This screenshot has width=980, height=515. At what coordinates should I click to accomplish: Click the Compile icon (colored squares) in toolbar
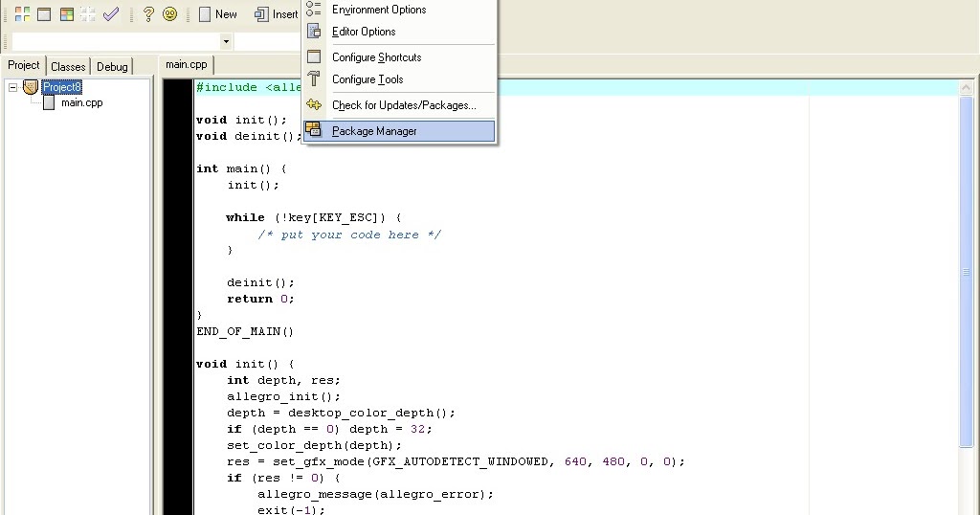[22, 14]
